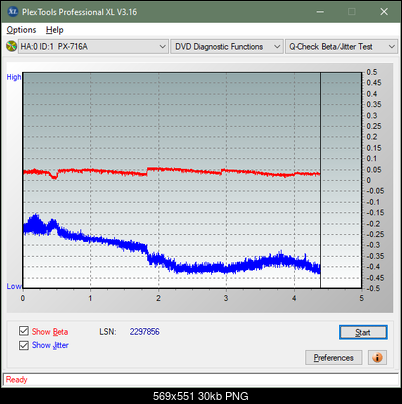Click the High label on graph axis

click(14, 77)
